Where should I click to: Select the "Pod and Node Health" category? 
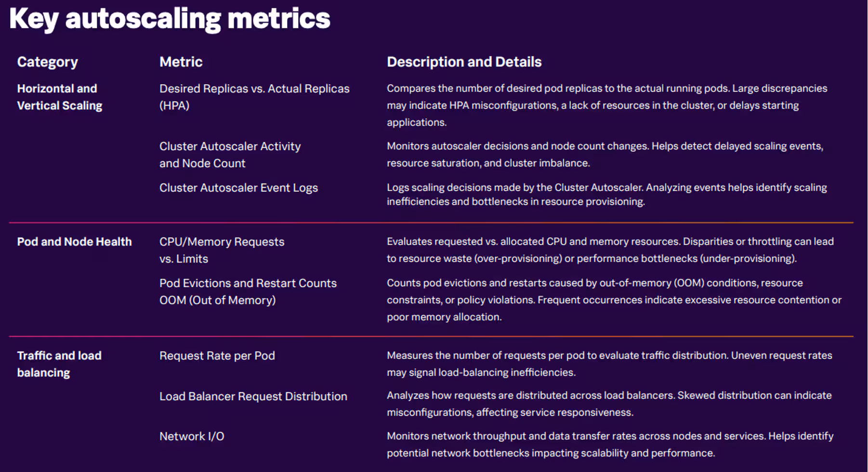point(74,242)
